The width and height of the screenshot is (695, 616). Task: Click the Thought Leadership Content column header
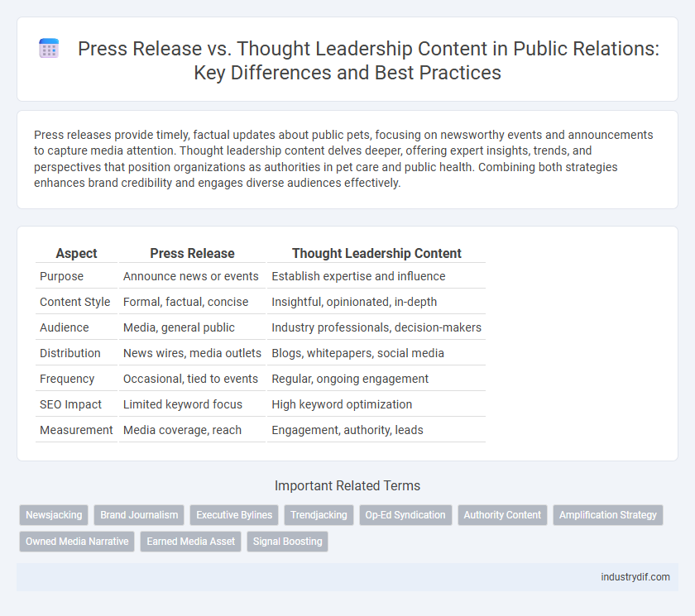376,253
